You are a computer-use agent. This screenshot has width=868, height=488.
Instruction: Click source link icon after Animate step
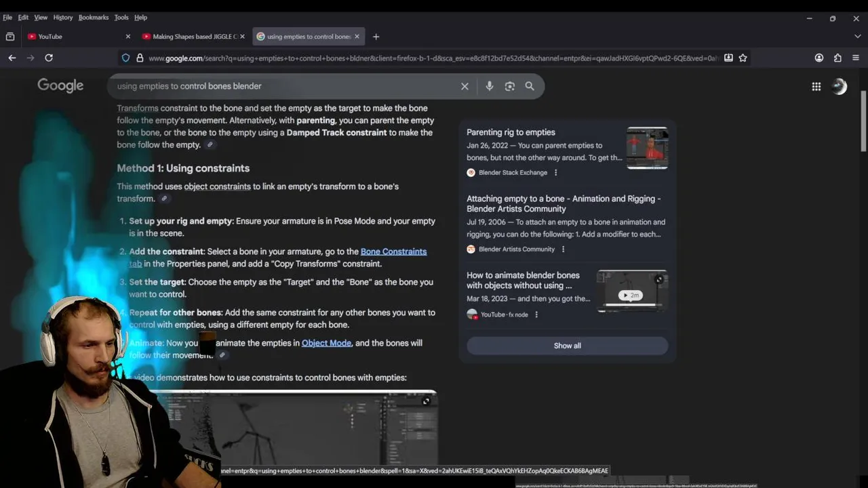(x=222, y=355)
